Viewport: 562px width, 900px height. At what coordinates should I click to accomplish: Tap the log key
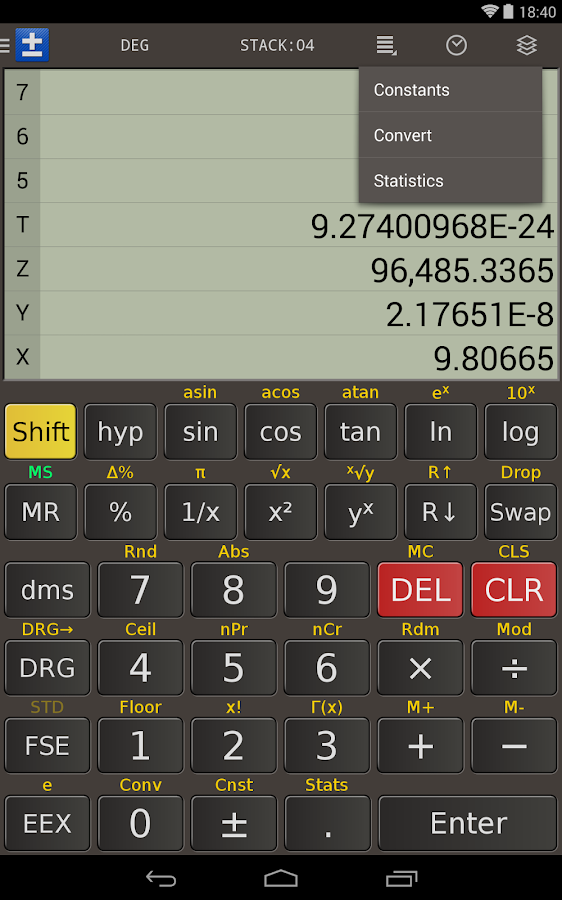520,432
